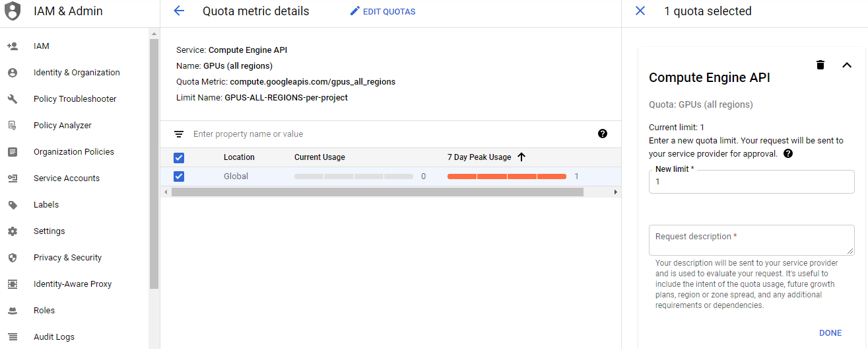
Task: Delete the selected quota with trash icon
Action: click(x=820, y=65)
